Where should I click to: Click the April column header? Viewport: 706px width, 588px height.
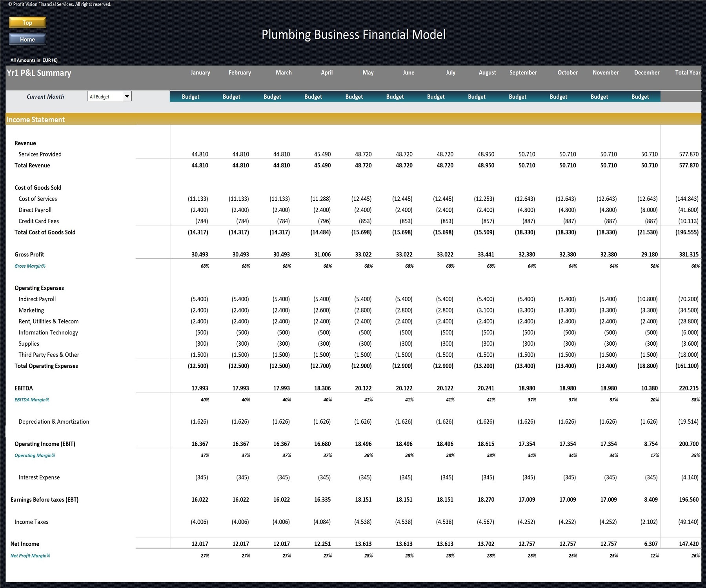pos(327,73)
